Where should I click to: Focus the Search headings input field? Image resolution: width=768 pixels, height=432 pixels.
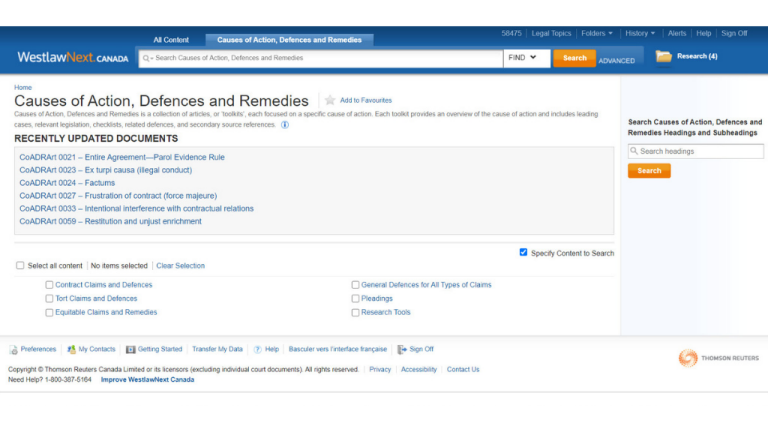click(x=696, y=151)
